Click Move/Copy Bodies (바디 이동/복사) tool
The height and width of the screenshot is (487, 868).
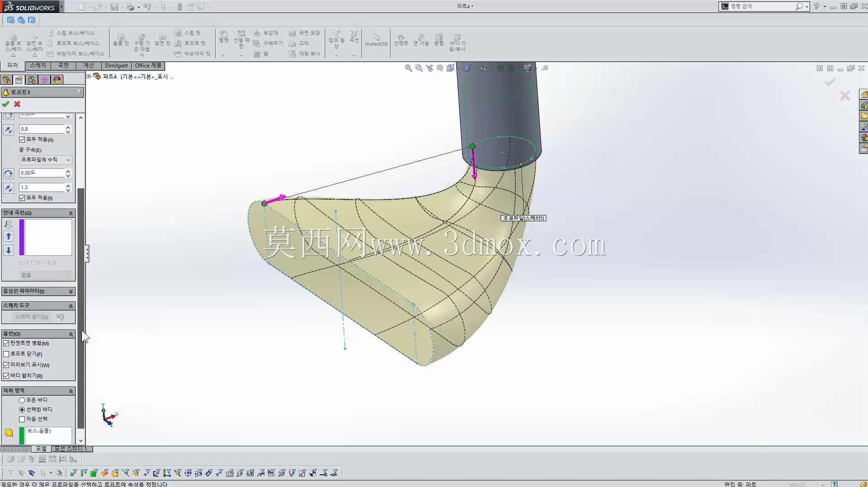pos(458,42)
